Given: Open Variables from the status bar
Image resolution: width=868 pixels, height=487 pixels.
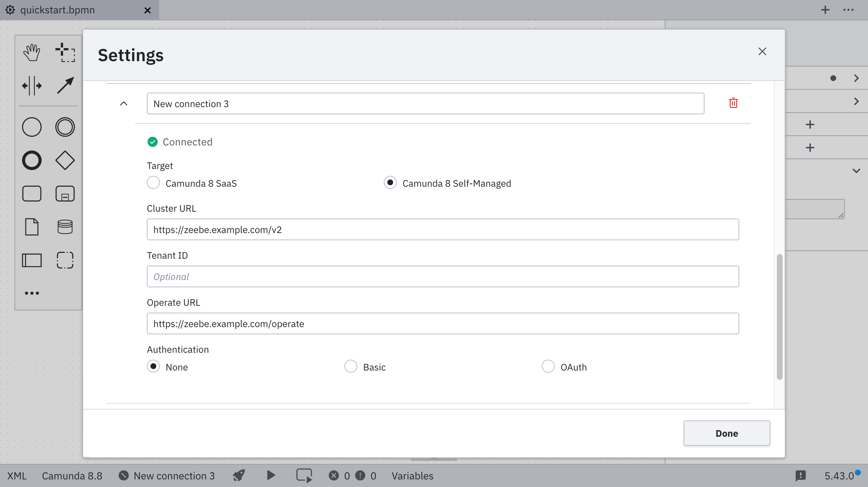Looking at the screenshot, I should [412, 476].
